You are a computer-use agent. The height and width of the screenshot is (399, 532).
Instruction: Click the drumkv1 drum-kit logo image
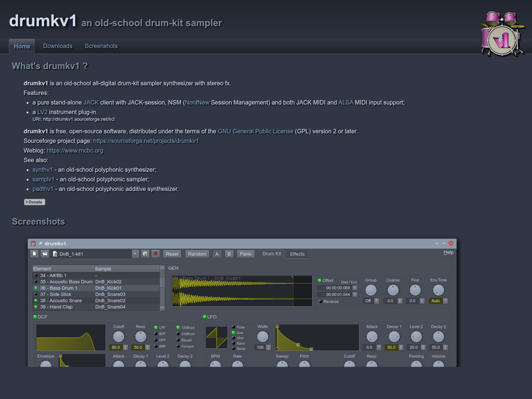502,34
